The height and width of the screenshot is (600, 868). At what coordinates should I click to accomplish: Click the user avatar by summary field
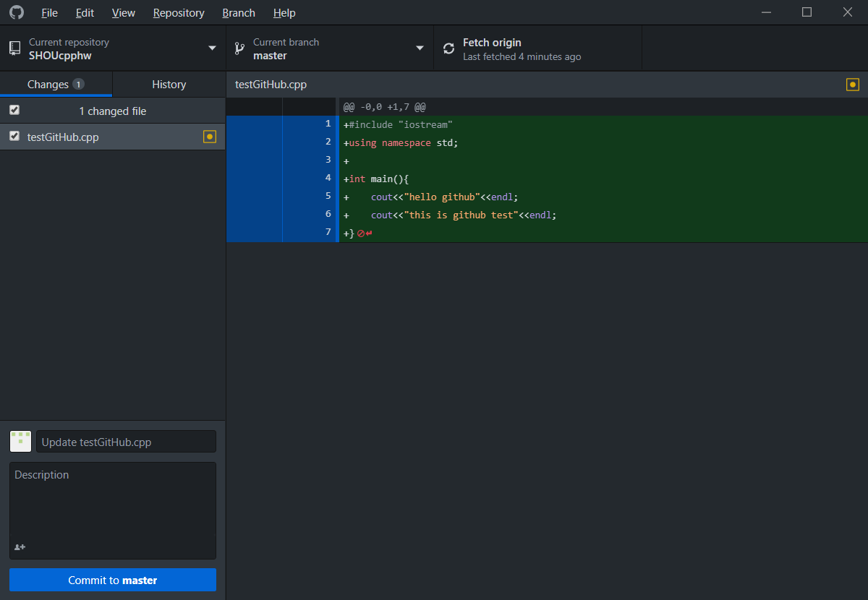(20, 442)
